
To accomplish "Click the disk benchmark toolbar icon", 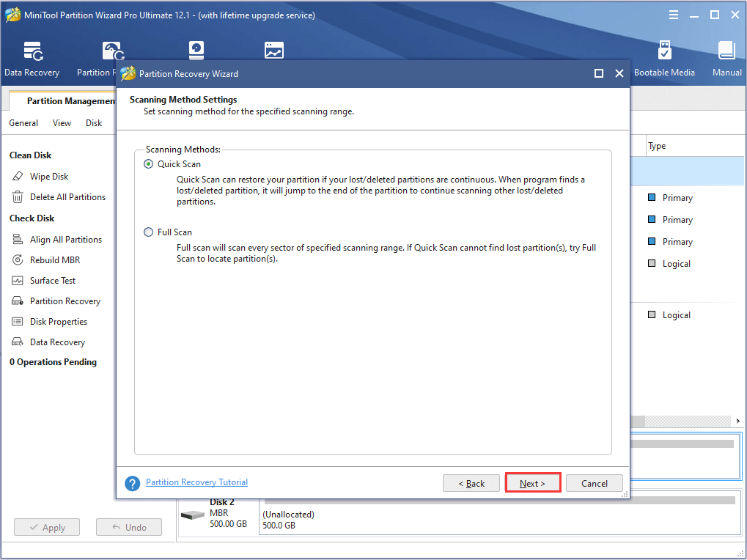I will tap(196, 51).
